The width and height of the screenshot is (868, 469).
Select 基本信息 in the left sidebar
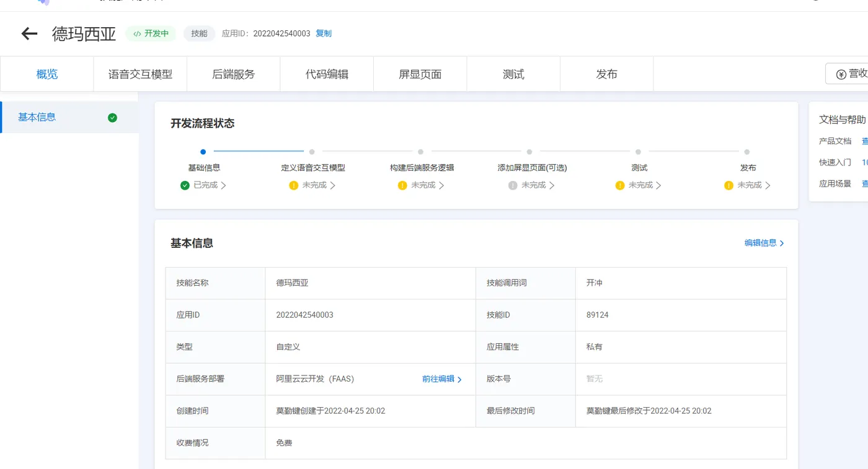[x=69, y=117]
